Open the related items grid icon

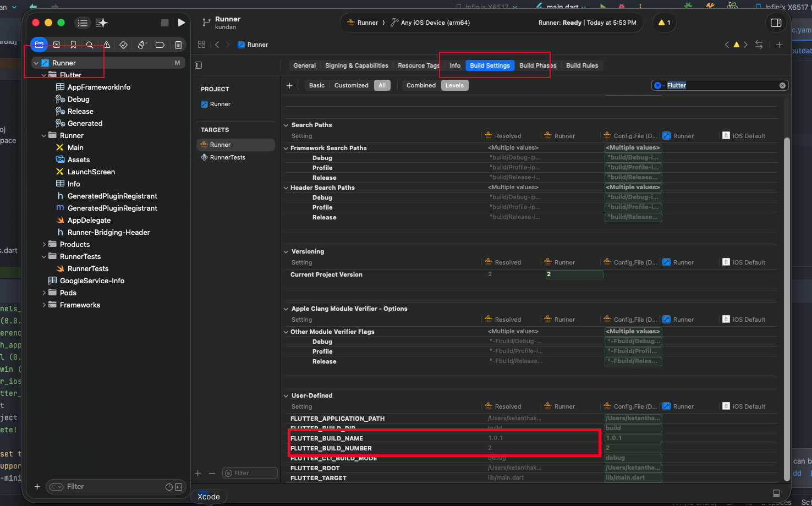click(x=201, y=45)
